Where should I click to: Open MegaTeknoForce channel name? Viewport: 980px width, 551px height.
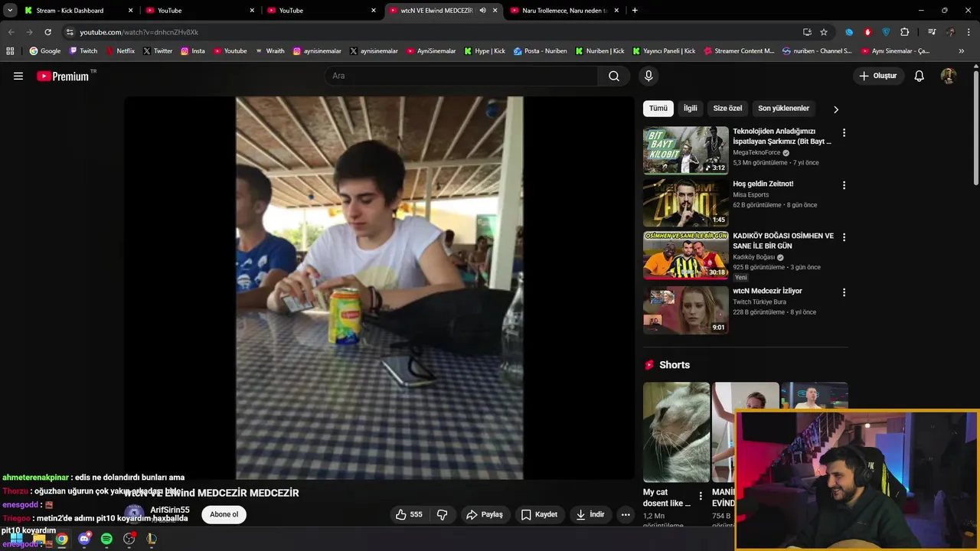pos(756,152)
